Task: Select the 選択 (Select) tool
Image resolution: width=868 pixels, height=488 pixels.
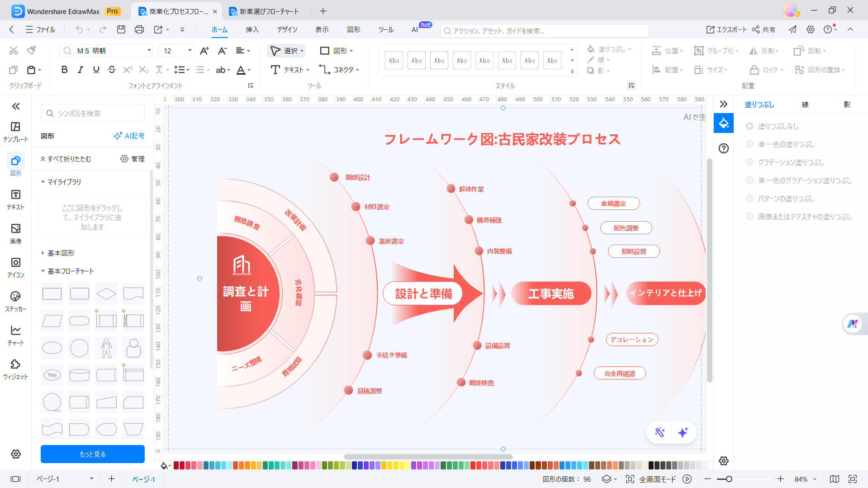Action: pos(286,51)
